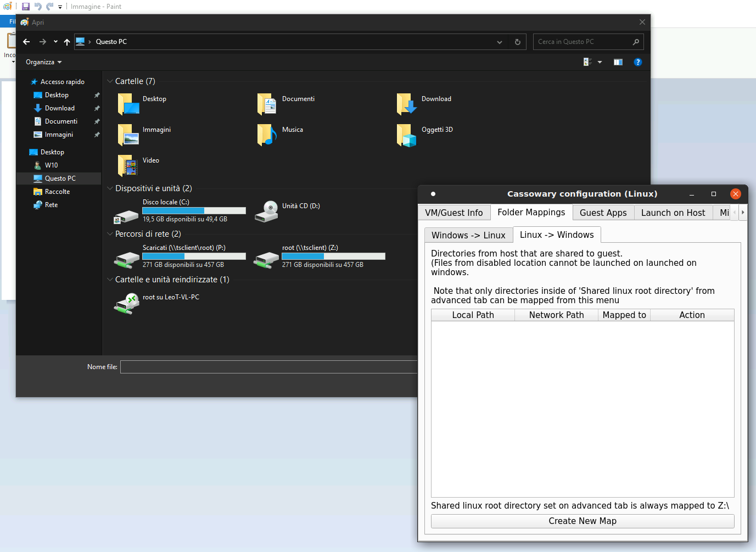Open the Video folder
The height and width of the screenshot is (552, 756).
pos(138,165)
